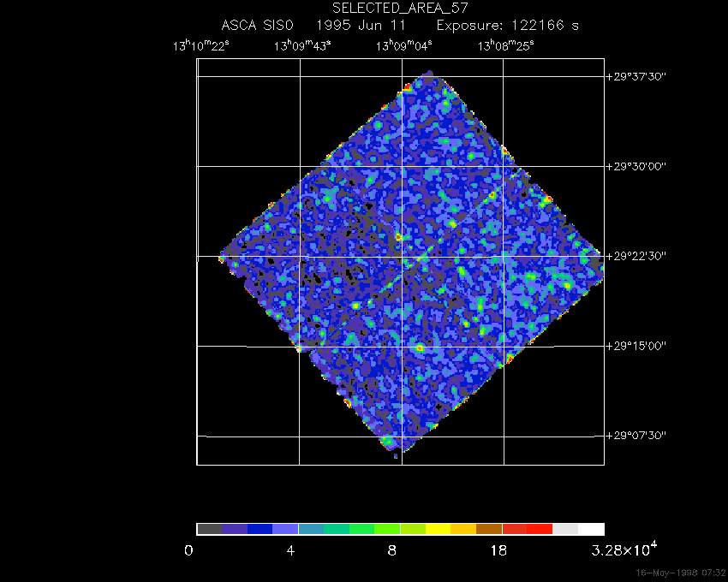Click the +29°37'30" declination label
The height and width of the screenshot is (582, 728).
tap(636, 76)
